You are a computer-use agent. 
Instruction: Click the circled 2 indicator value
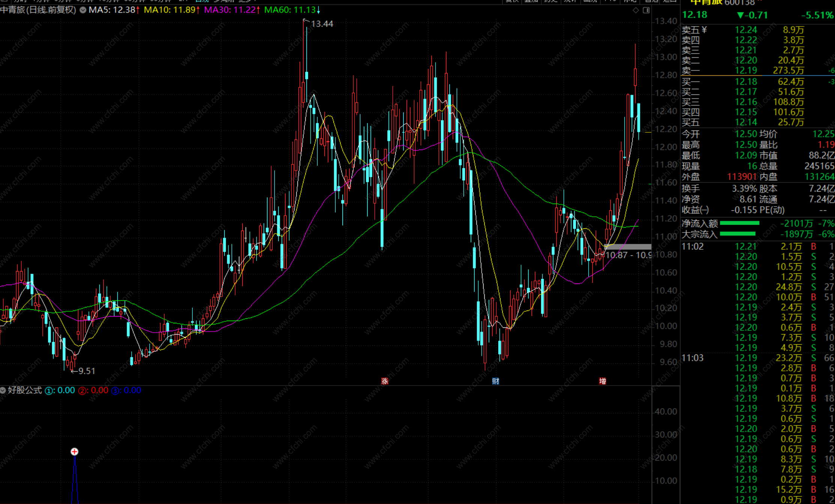[x=93, y=390]
